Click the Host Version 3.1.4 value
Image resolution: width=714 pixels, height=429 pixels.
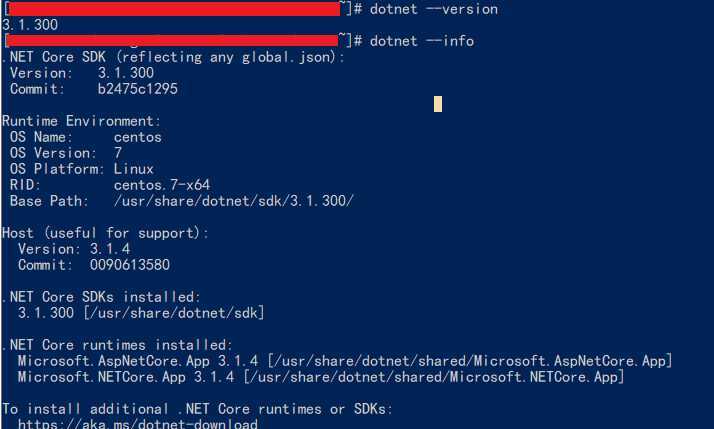pos(110,249)
